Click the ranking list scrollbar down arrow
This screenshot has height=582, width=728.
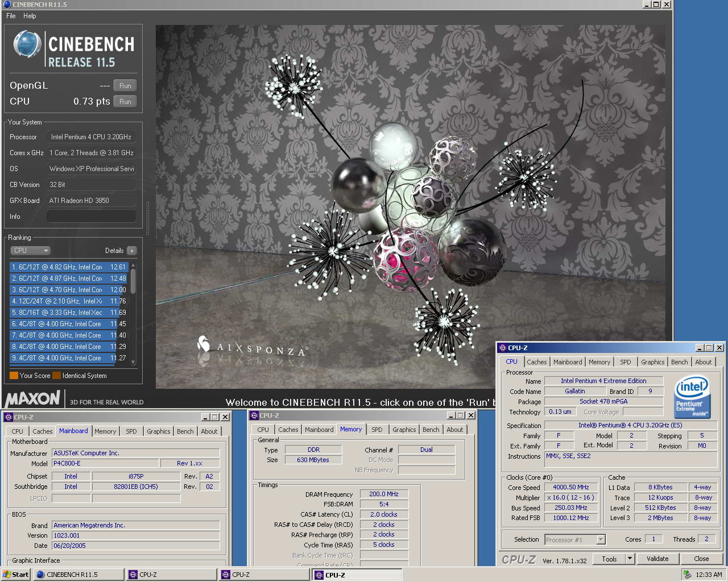click(x=134, y=361)
